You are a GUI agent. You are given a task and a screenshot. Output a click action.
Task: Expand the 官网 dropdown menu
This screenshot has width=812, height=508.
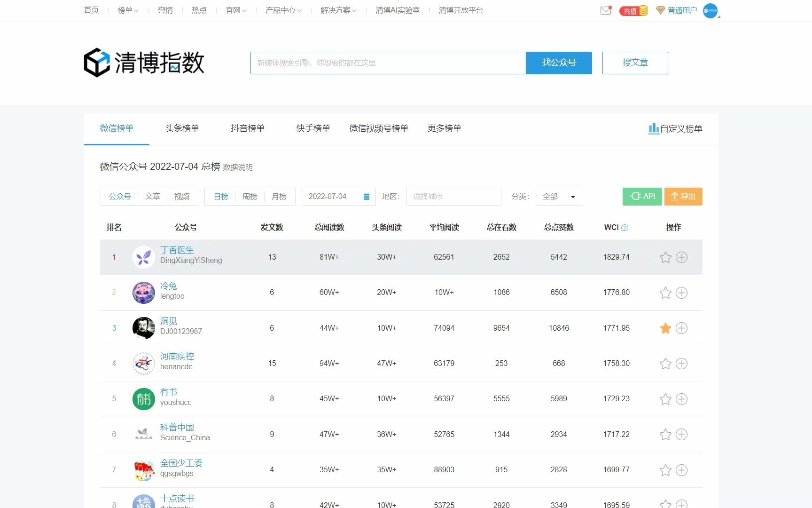[236, 10]
